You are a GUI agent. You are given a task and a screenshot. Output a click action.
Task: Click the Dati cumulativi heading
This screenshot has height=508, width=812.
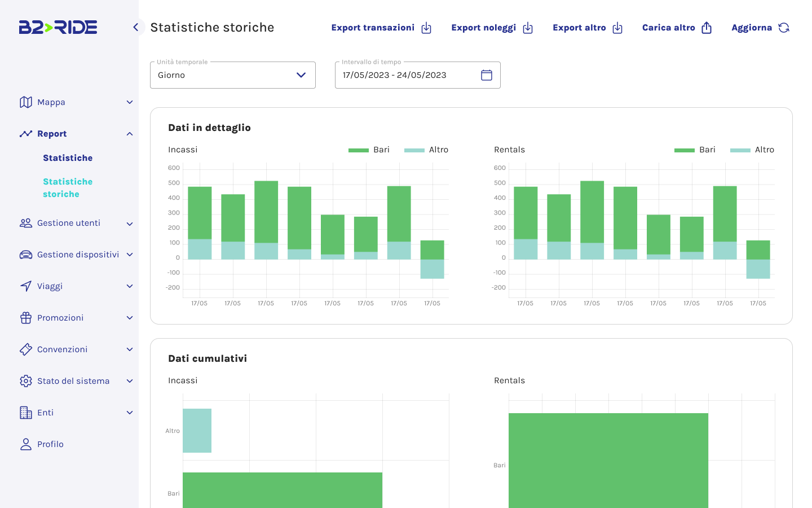coord(208,358)
